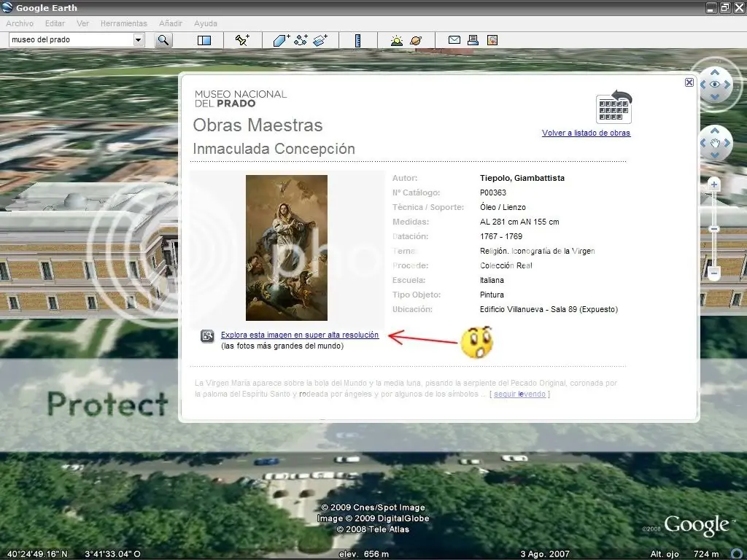The width and height of the screenshot is (747, 560).
Task: Click elevation 'elev. 656 m' in status bar
Action: [x=364, y=554]
